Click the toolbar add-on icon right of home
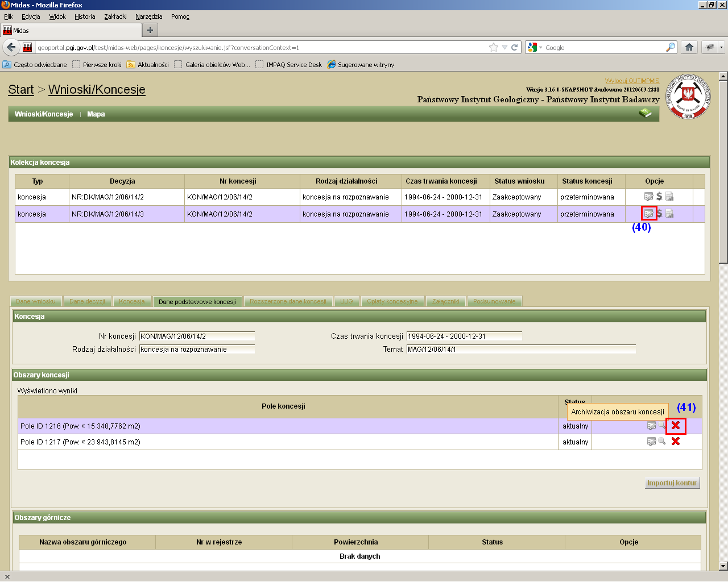 [710, 47]
